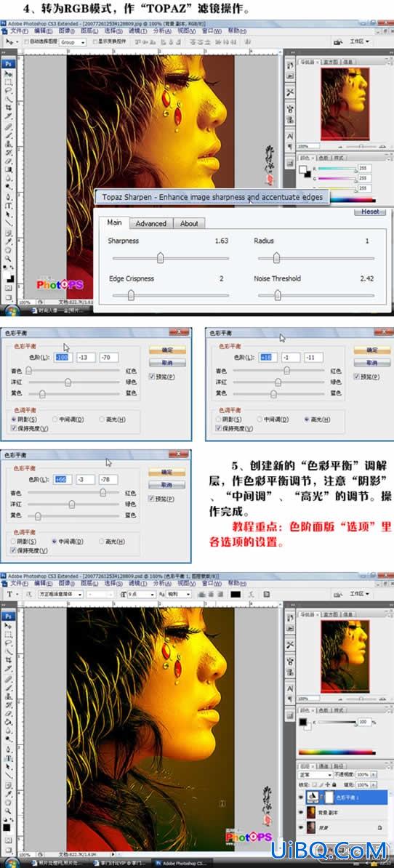Select the Zoom tool in the top Photoshop toolbar
Viewport: 394px width, 868px height.
(9, 259)
